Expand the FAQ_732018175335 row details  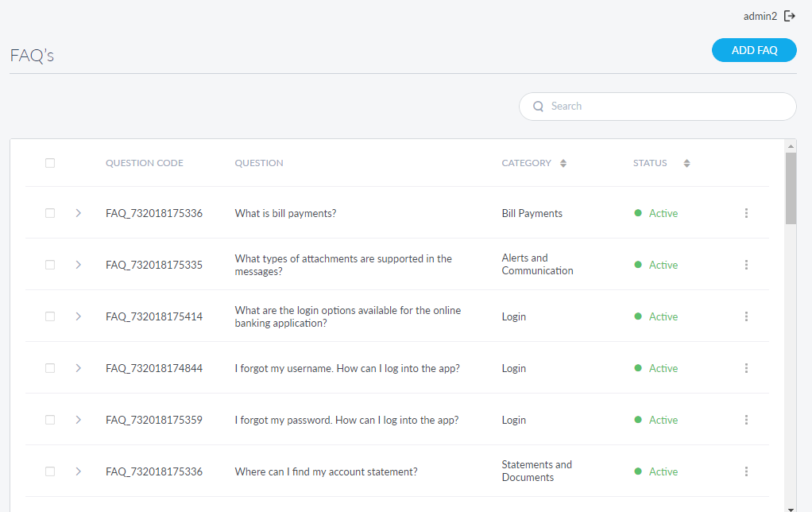pyautogui.click(x=78, y=265)
